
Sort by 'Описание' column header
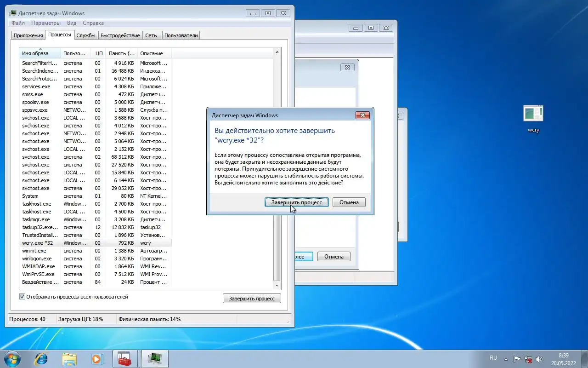pos(154,53)
